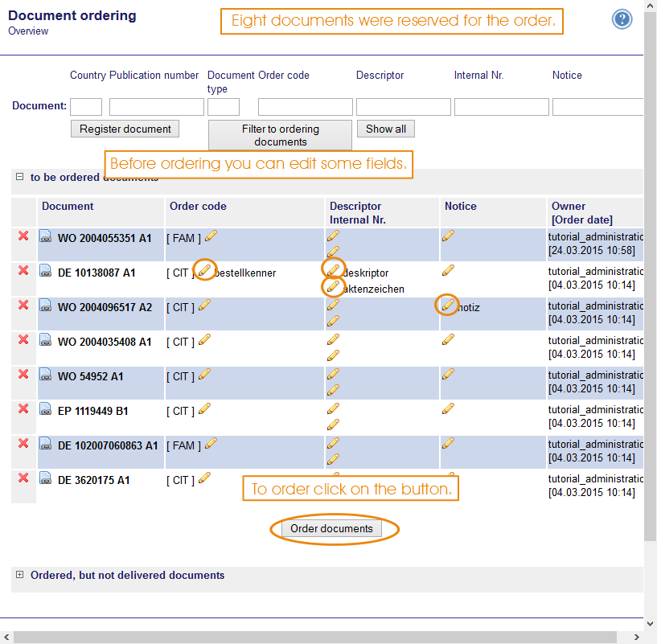Click the order date [24.03.2015 10:58]
The height and width of the screenshot is (644, 657).
tap(592, 251)
